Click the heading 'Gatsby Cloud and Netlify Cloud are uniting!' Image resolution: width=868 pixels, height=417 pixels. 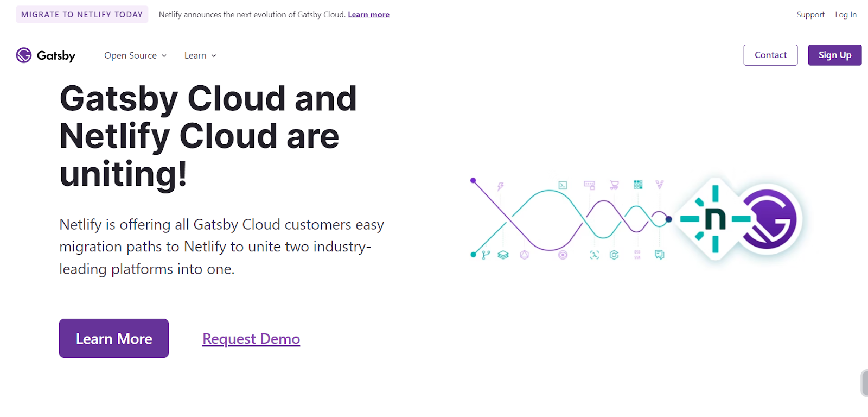(208, 136)
